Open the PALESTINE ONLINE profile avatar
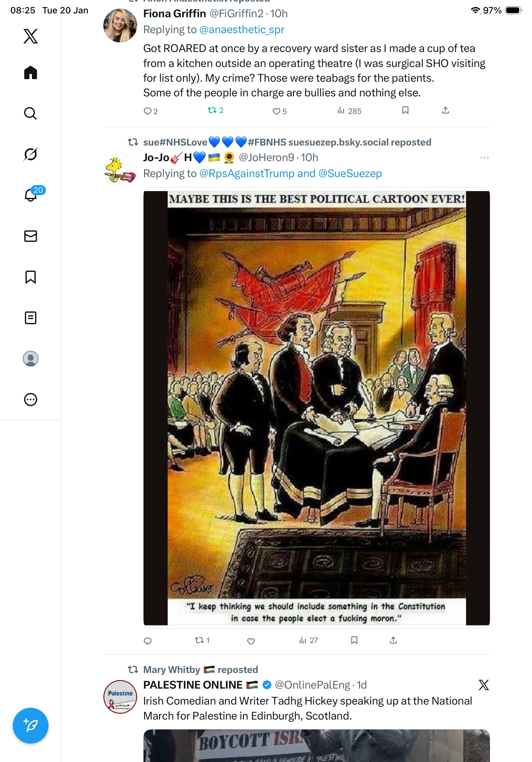532x762 pixels. click(x=120, y=697)
